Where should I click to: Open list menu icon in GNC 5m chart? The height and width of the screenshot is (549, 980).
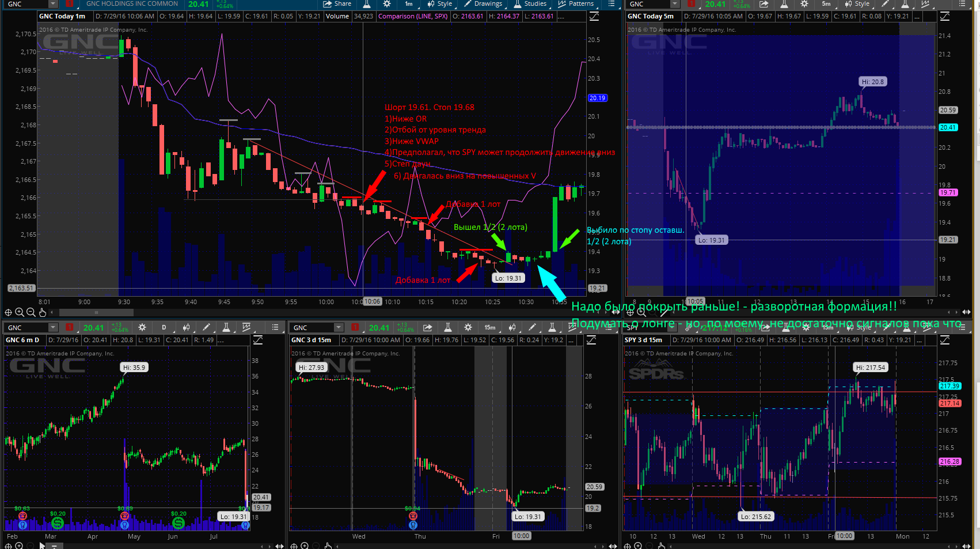coord(962,3)
